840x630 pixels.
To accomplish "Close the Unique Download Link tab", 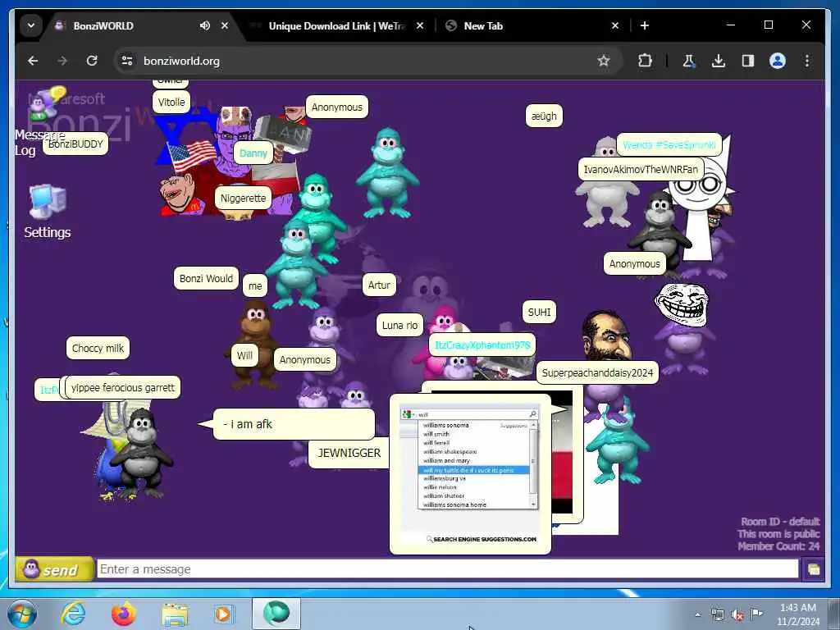I will pyautogui.click(x=420, y=25).
